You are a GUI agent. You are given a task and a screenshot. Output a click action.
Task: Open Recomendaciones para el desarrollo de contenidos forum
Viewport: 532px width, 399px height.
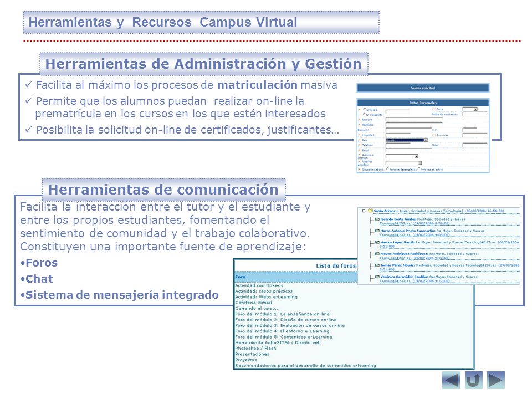click(305, 366)
